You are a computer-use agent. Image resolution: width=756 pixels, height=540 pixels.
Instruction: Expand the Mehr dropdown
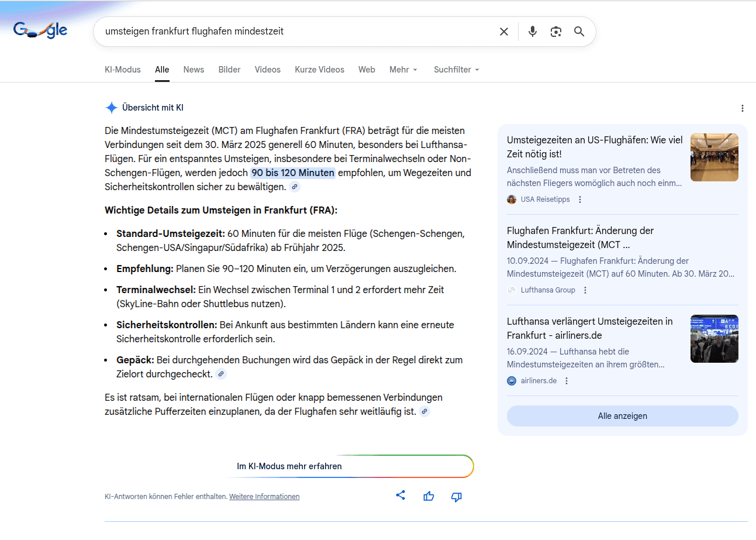click(x=403, y=69)
